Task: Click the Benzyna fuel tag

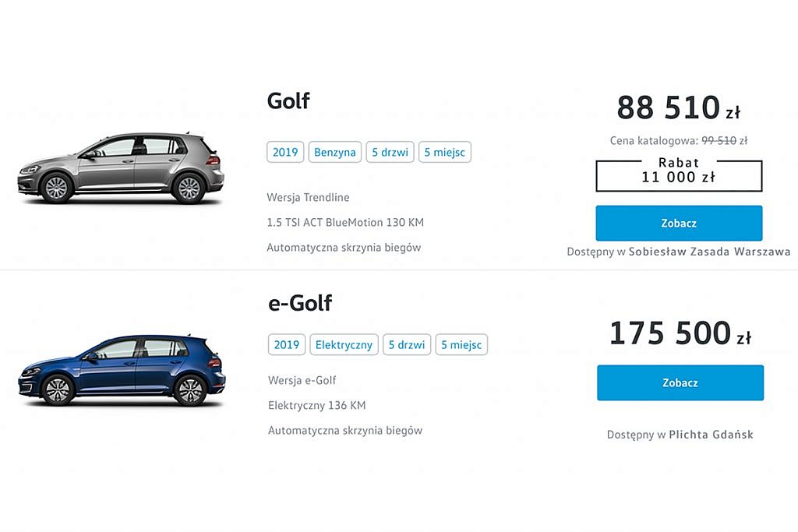Action: (335, 152)
